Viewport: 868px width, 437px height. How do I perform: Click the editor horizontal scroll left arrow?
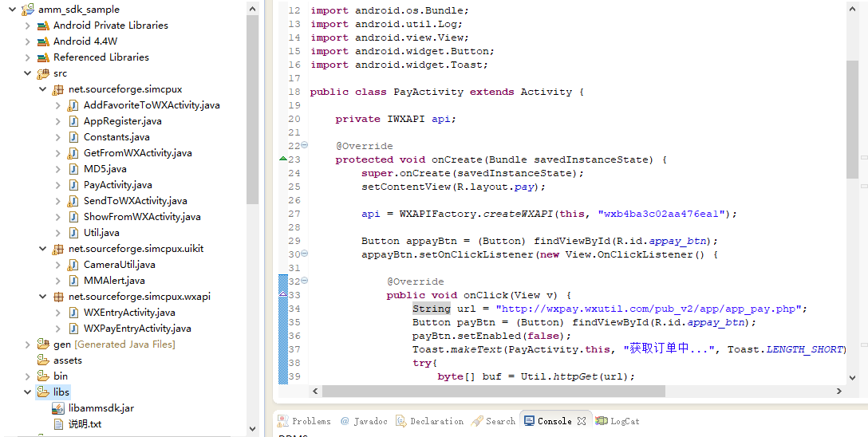coord(316,391)
